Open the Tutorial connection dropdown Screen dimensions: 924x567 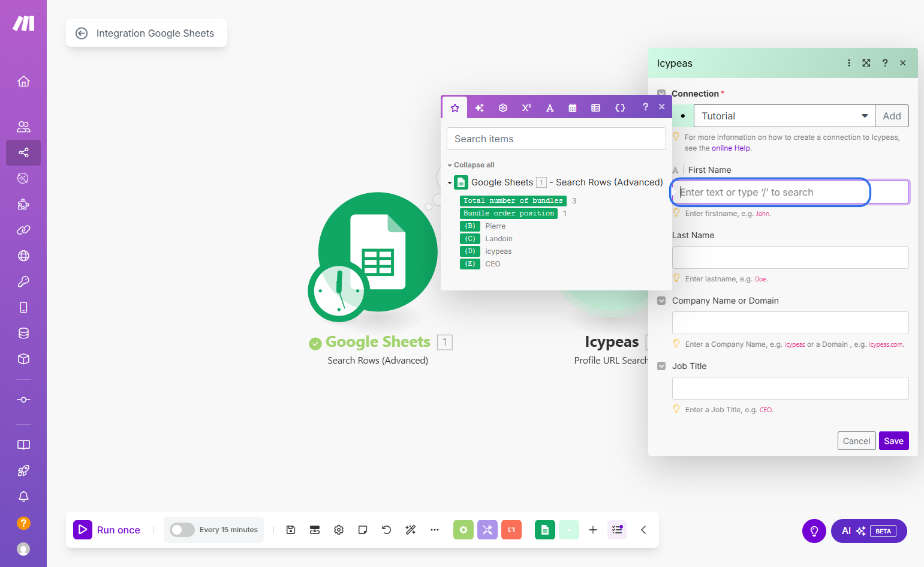pyautogui.click(x=784, y=116)
